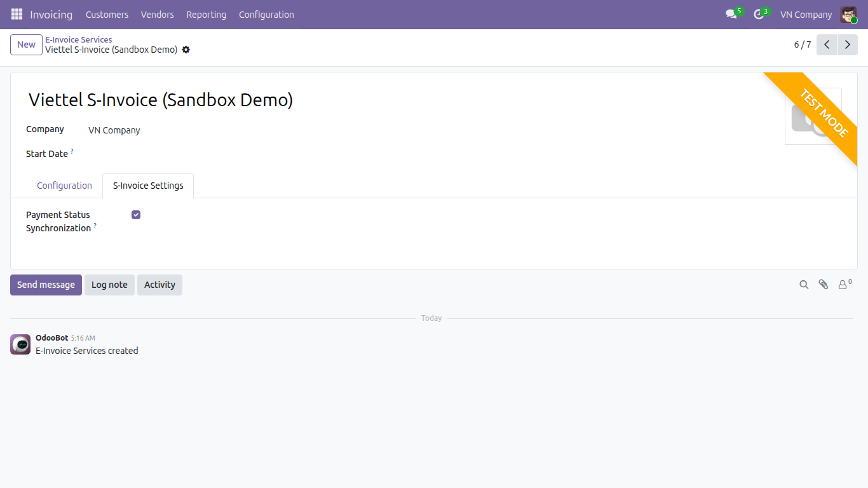Uncheck Payment Status Synchronization checkbox
868x488 pixels.
tap(136, 215)
